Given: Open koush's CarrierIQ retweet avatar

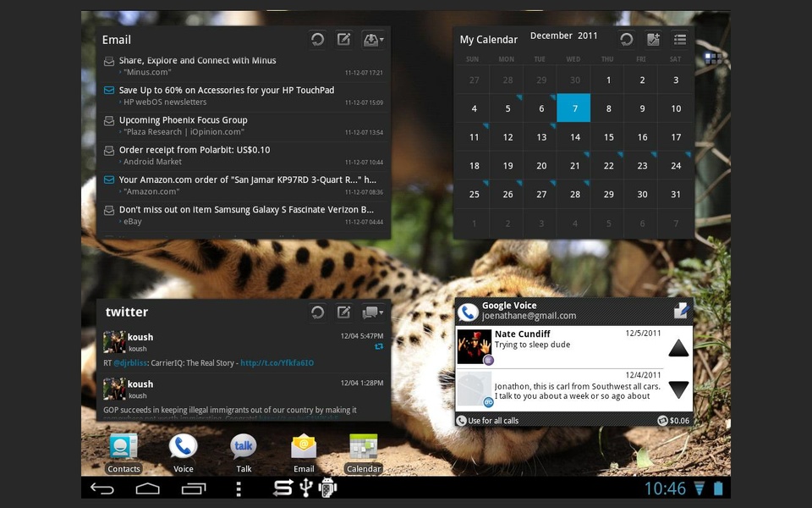Looking at the screenshot, I should (x=114, y=342).
